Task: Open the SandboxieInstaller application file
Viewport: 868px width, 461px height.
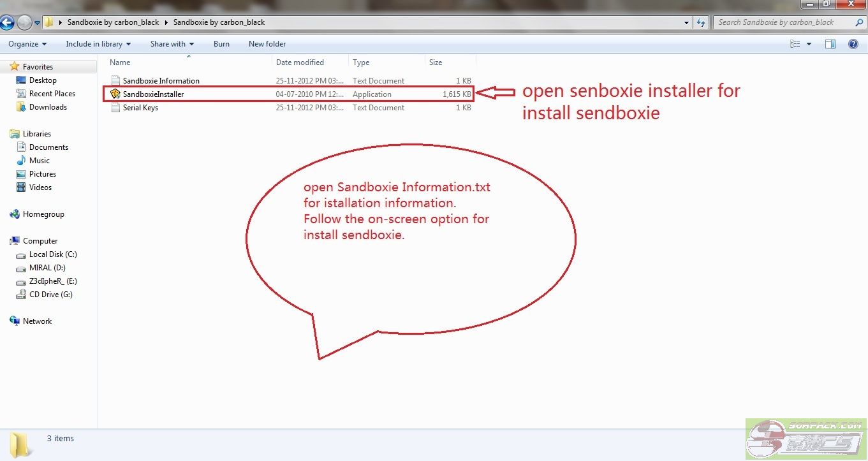Action: (x=153, y=94)
